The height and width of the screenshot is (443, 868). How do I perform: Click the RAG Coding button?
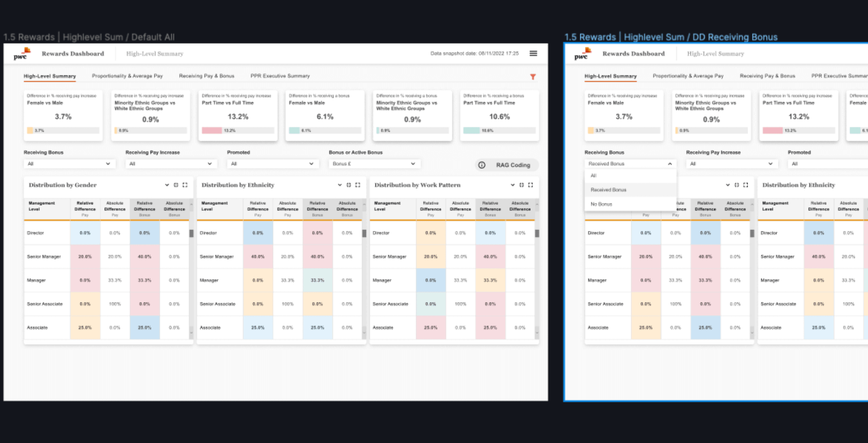pos(513,165)
